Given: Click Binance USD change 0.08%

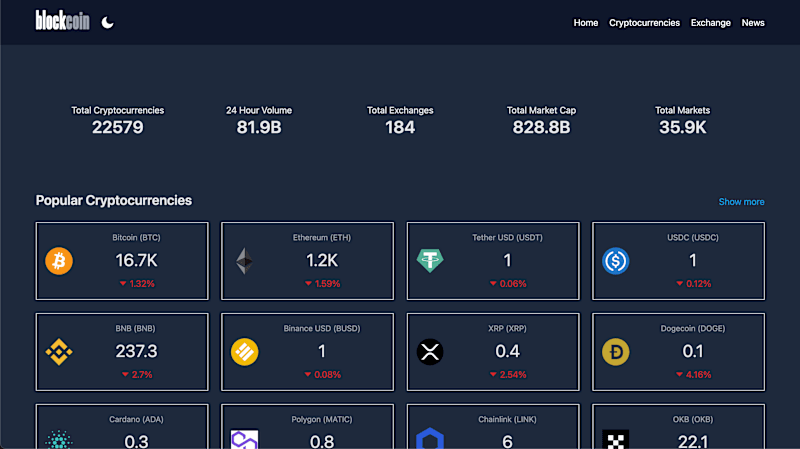Looking at the screenshot, I should point(328,375).
